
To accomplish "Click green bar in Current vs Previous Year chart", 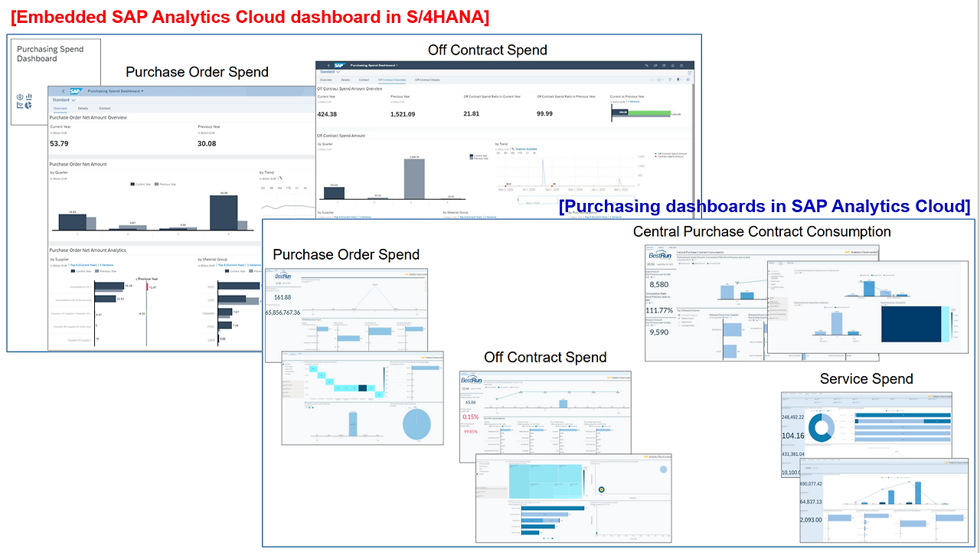I will pyautogui.click(x=650, y=113).
